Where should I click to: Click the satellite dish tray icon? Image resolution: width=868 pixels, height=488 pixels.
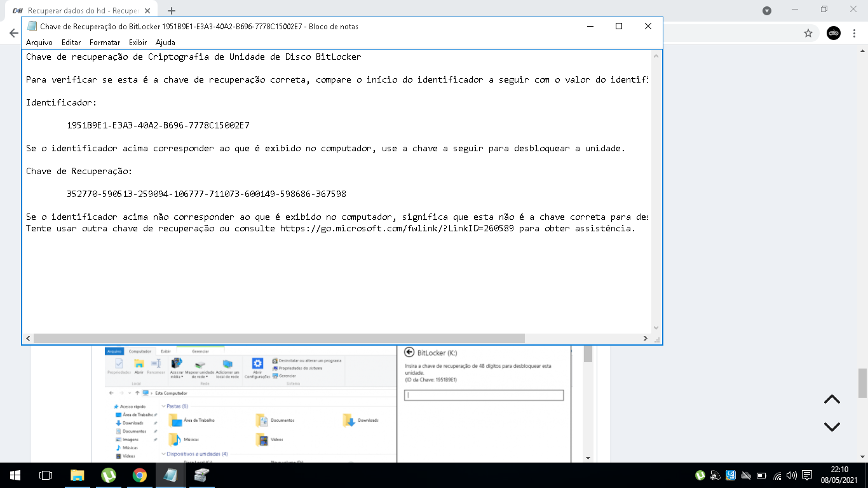tap(715, 475)
